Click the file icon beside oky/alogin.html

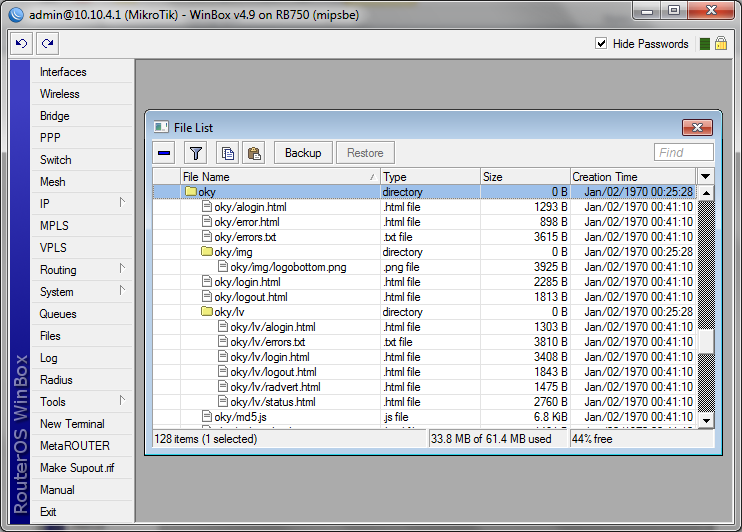click(x=207, y=206)
